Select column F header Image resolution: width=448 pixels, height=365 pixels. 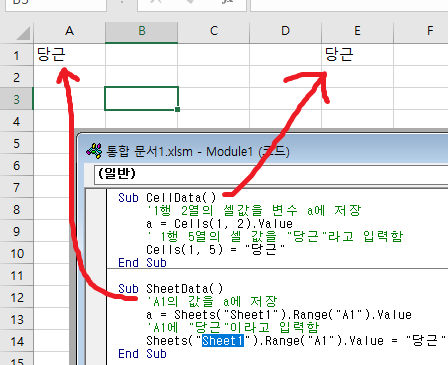point(421,32)
